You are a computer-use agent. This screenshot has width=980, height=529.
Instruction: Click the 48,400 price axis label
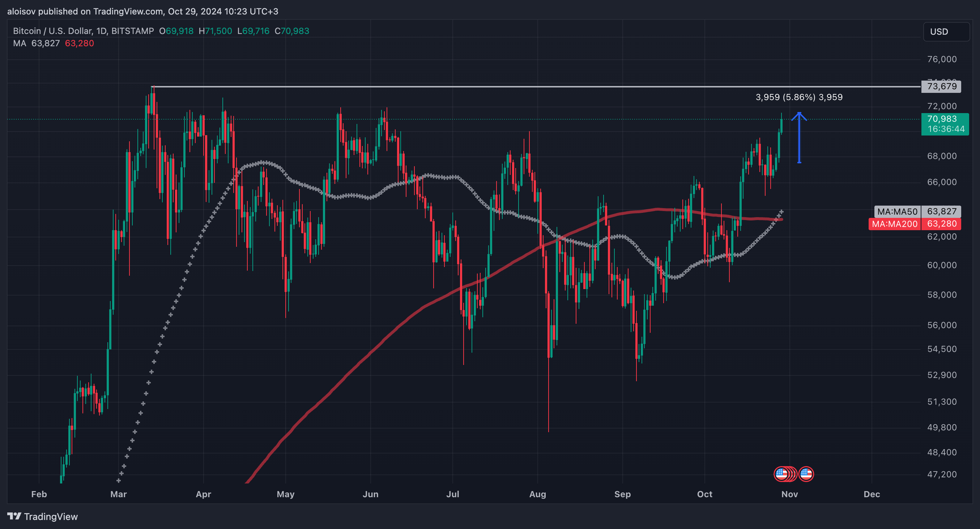942,452
